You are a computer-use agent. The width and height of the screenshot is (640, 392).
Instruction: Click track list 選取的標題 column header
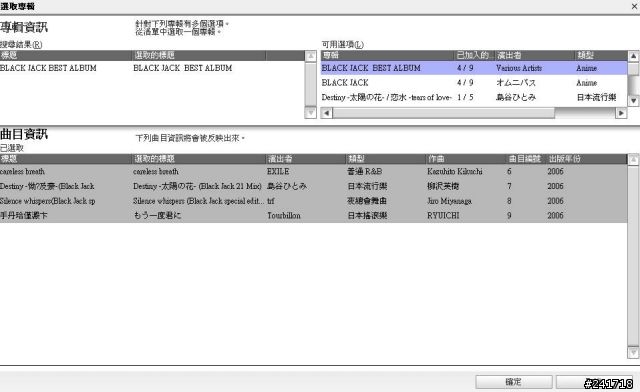pyautogui.click(x=199, y=159)
